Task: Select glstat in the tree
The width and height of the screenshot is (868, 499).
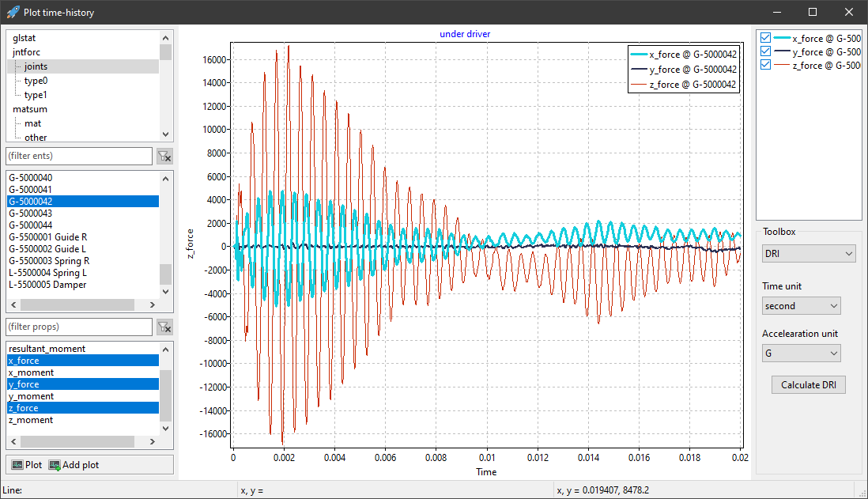Action: click(x=25, y=38)
